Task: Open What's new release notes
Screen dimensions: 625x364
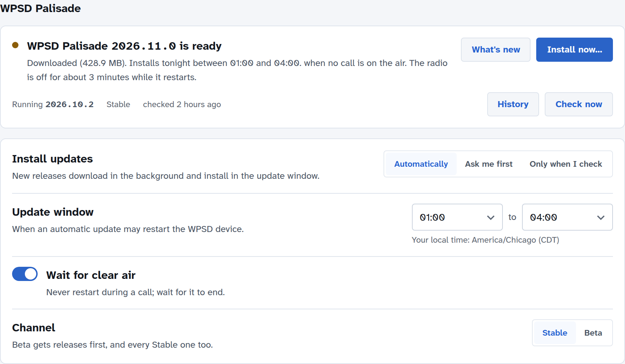Action: [x=496, y=50]
